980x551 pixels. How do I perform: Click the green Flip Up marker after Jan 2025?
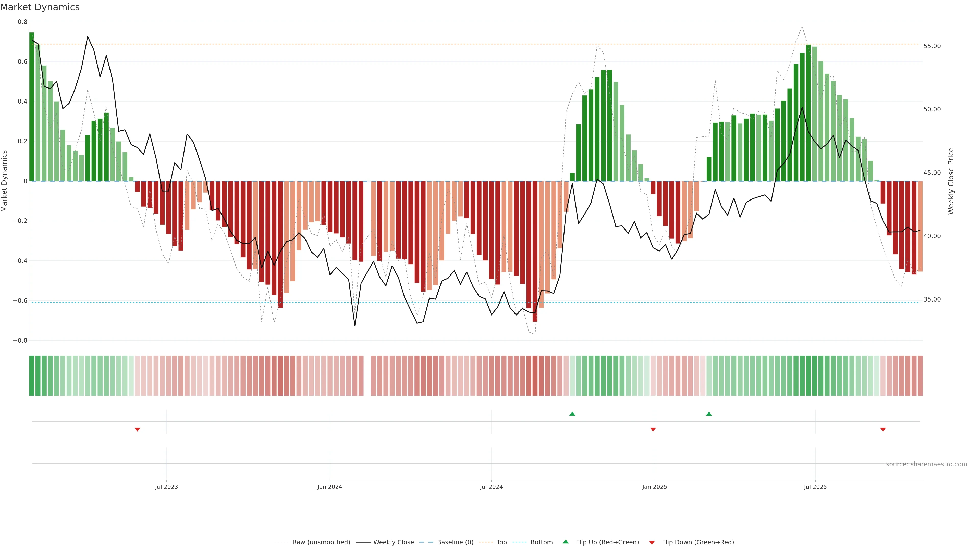(x=709, y=414)
